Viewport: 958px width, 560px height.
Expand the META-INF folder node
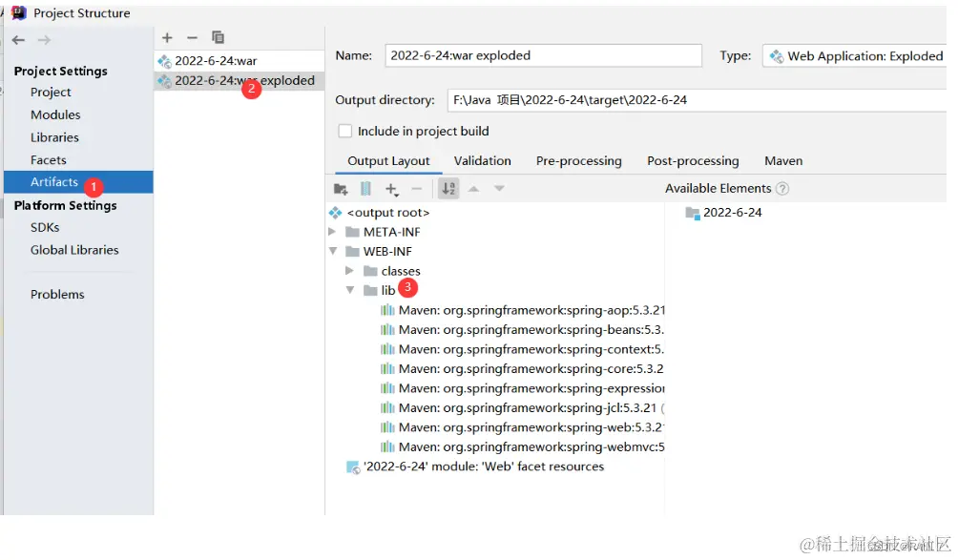[332, 232]
